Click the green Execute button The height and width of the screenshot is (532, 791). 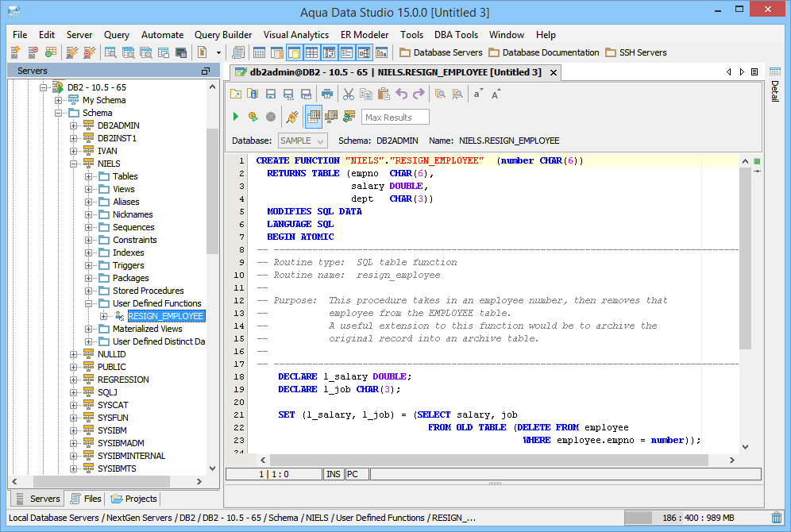236,117
